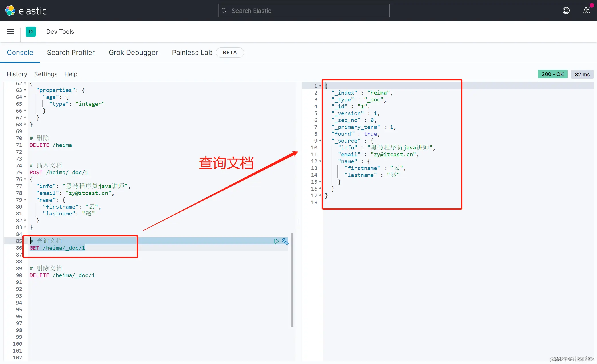Open History panel link
Screen dimensions: 597x364
click(x=17, y=74)
